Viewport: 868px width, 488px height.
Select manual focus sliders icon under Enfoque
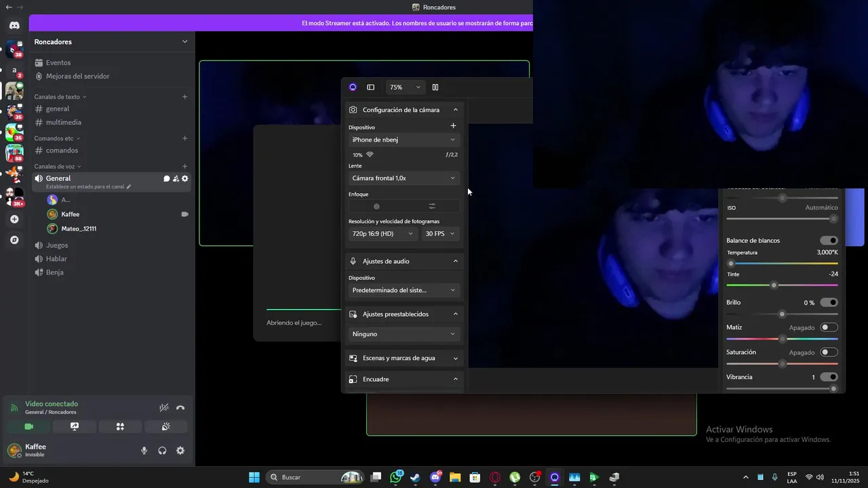(x=432, y=206)
